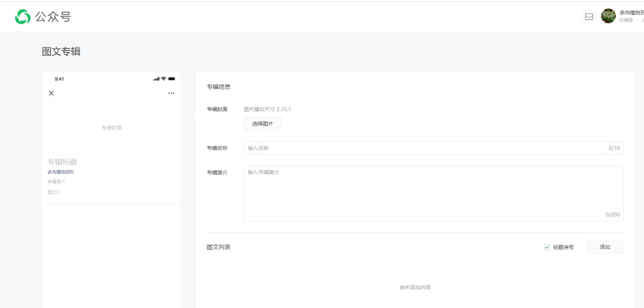
Task: Open the three-dot more menu in preview
Action: coord(171,93)
